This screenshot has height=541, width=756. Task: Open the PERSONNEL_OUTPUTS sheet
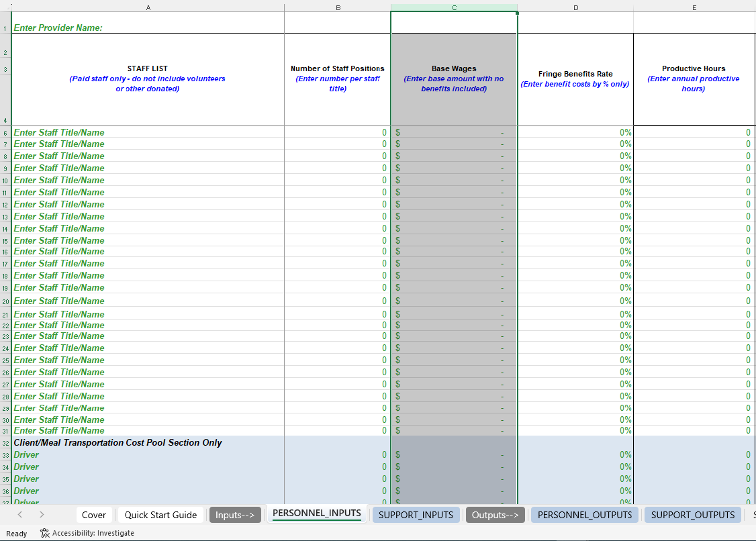584,514
